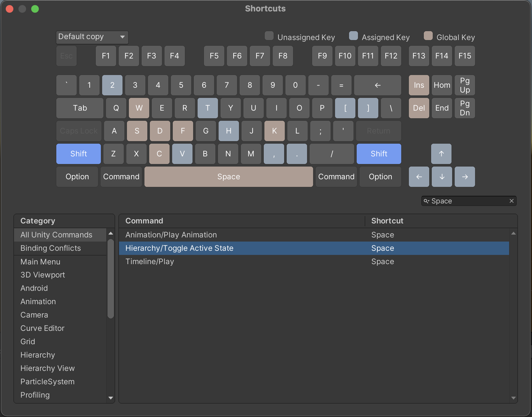Toggle the Unassigned Key legend checkbox
Screen dimensions: 532x417
click(269, 36)
